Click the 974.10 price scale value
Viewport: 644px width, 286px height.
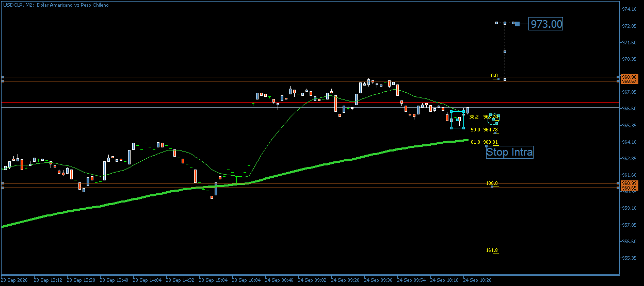[x=630, y=9]
